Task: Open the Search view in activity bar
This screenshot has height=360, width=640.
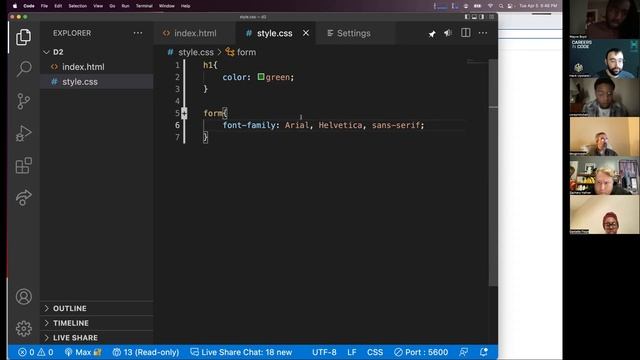Action: (24, 69)
